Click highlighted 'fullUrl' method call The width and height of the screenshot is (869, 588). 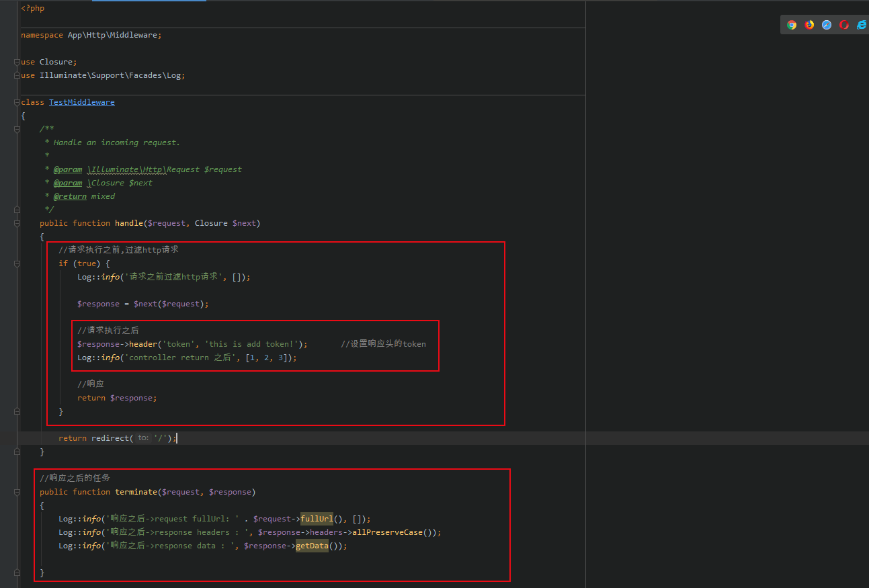coord(317,519)
